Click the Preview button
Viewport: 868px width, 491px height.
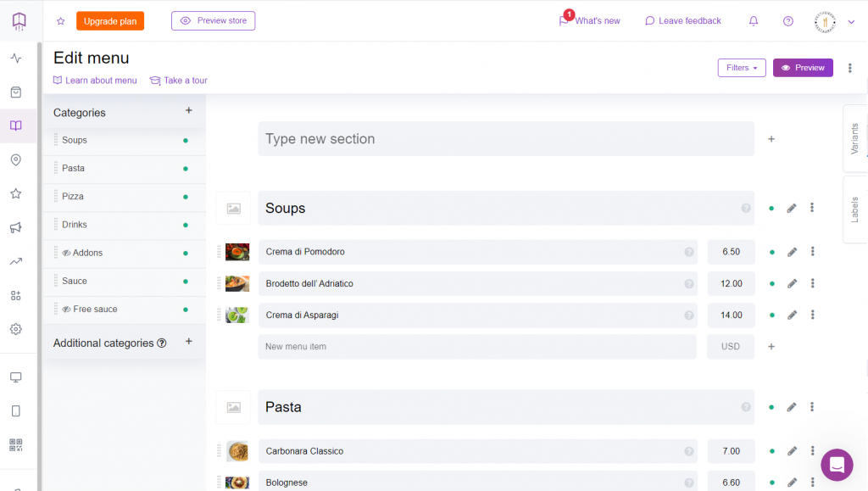click(802, 68)
